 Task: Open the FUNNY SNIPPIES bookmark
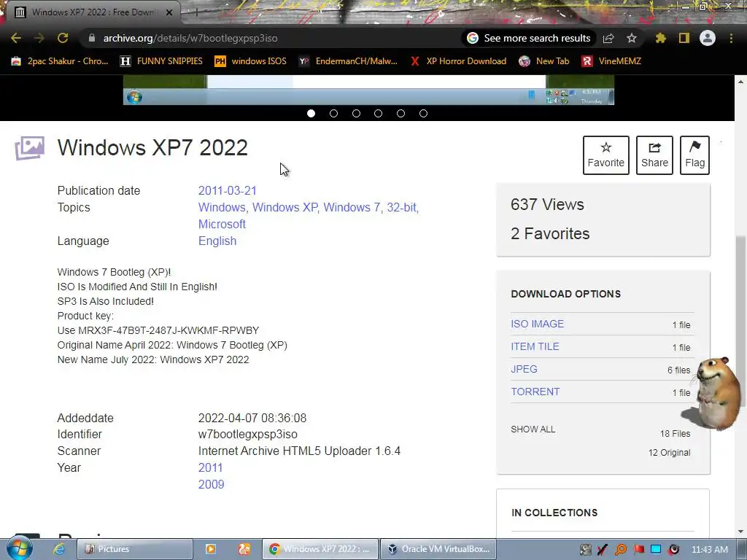(161, 61)
